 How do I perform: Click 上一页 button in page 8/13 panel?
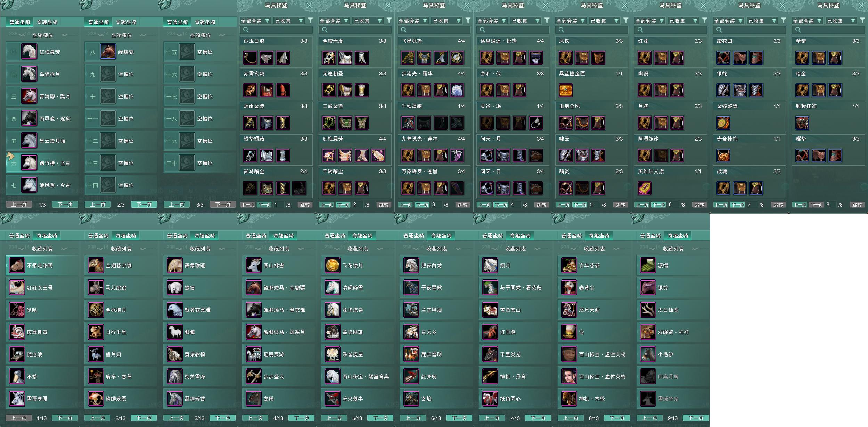[x=571, y=418]
